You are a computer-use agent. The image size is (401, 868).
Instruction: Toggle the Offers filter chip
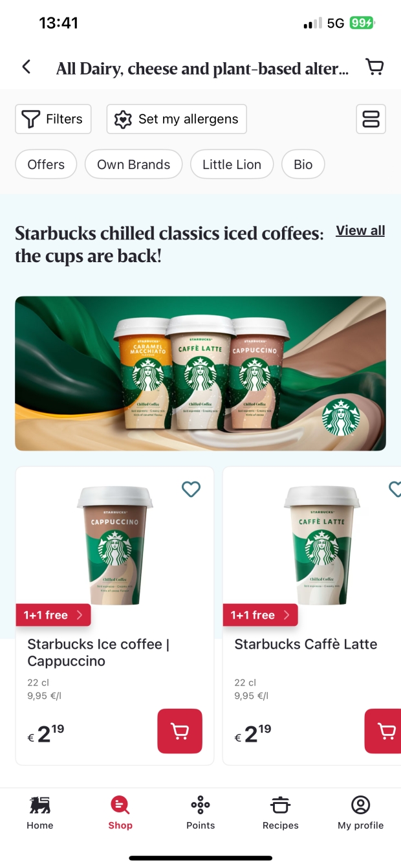[x=46, y=164]
